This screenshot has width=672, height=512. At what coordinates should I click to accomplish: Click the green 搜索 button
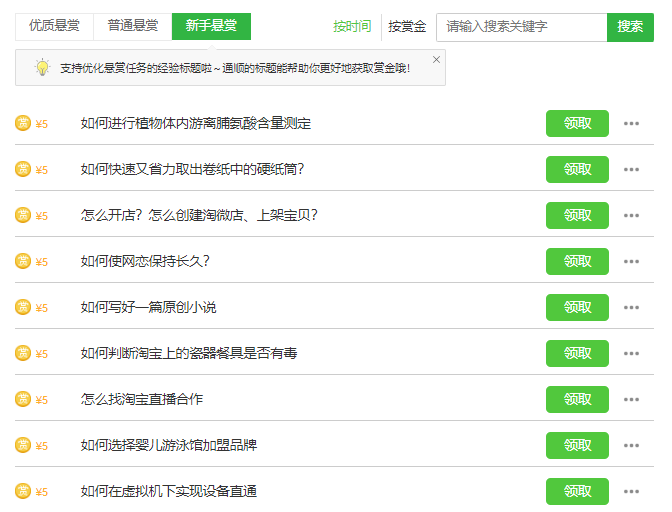click(630, 27)
